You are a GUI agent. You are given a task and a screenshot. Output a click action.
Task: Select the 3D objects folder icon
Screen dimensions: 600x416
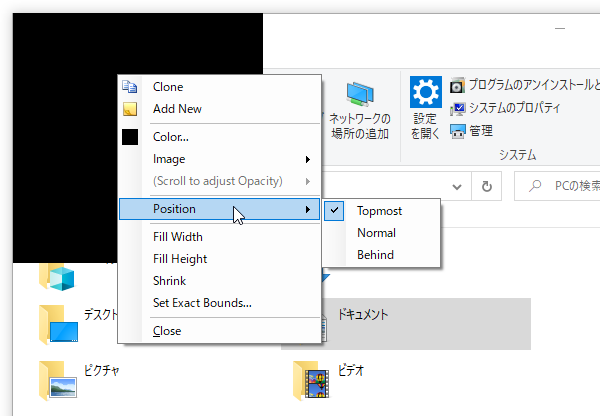(x=57, y=276)
